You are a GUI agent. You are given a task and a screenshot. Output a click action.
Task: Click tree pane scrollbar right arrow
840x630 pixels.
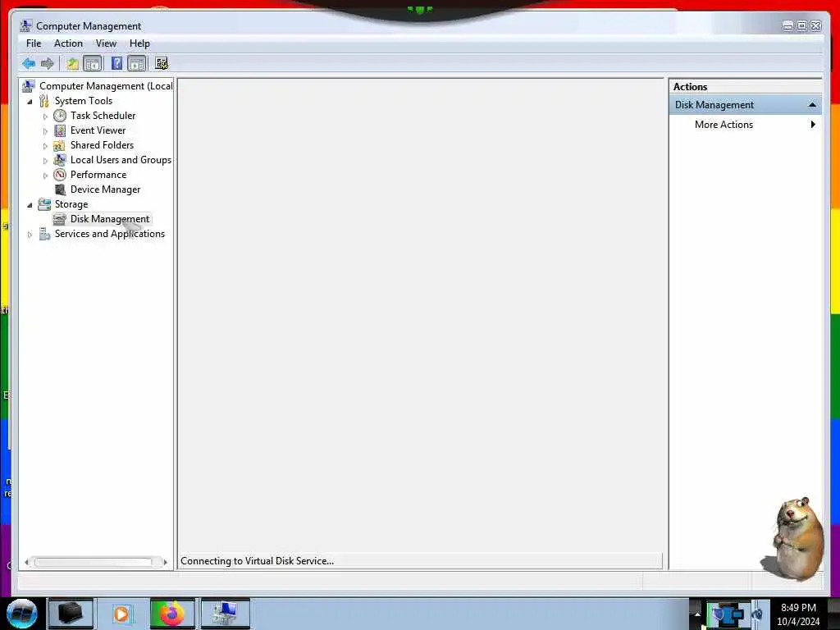[165, 562]
